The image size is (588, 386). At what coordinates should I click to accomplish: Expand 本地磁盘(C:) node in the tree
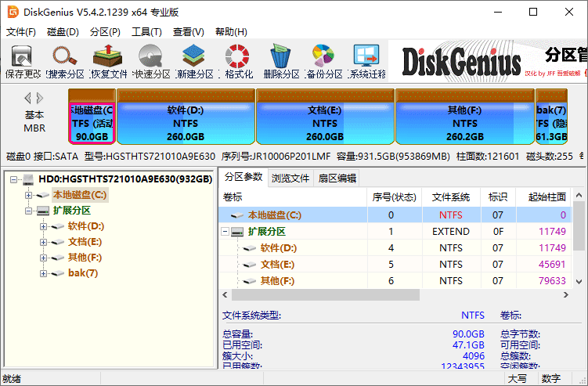tap(28, 195)
